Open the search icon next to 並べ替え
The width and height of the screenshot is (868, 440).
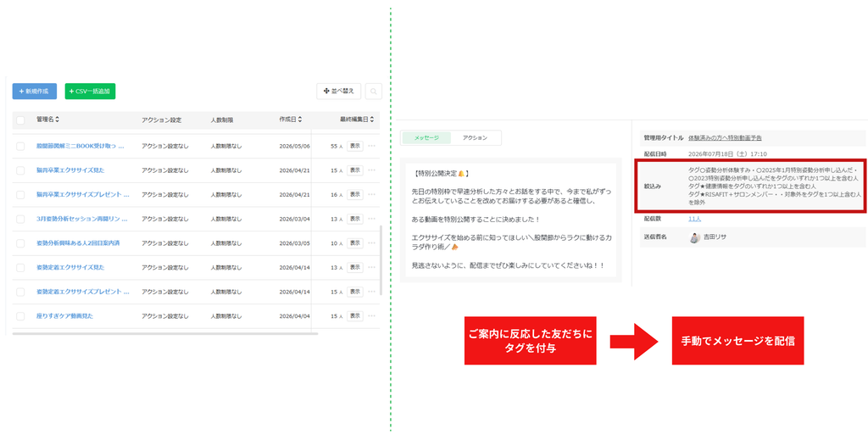pos(374,92)
